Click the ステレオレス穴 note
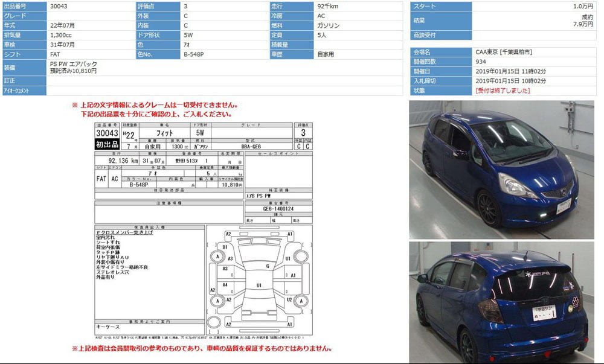 [112, 272]
